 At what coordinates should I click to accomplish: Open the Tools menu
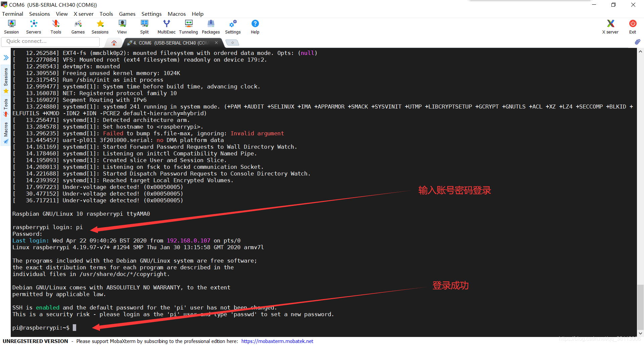coord(106,14)
